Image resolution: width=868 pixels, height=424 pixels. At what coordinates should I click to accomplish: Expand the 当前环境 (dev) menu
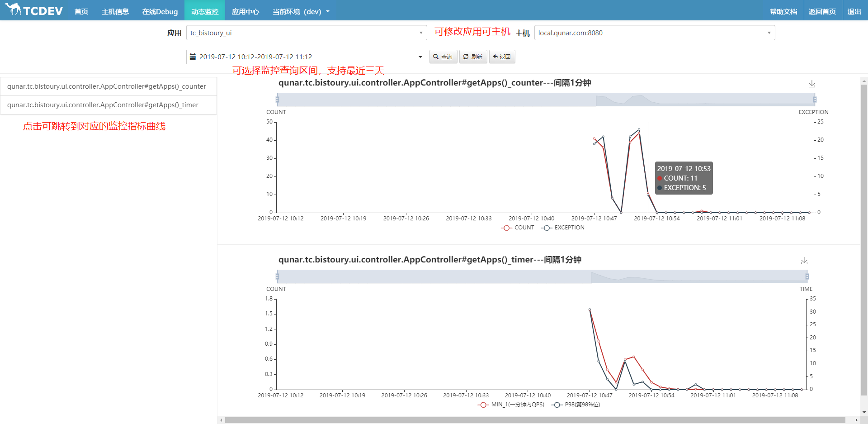[x=301, y=12]
